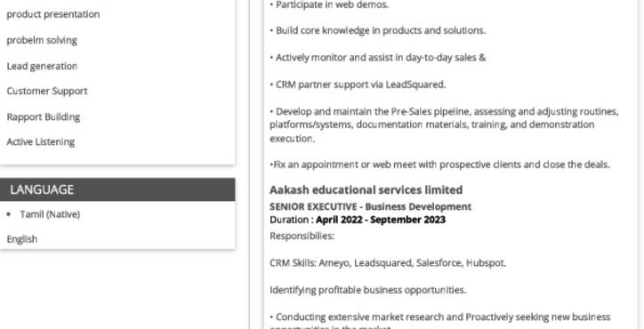
Task: Click the Fix an appointment bullet text
Action: pyautogui.click(x=440, y=164)
